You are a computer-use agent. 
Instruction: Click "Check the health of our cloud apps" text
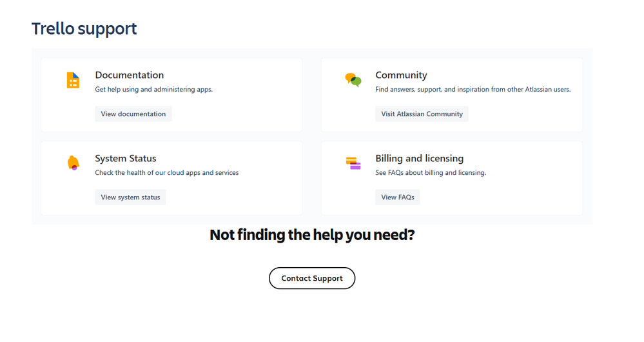pyautogui.click(x=167, y=173)
